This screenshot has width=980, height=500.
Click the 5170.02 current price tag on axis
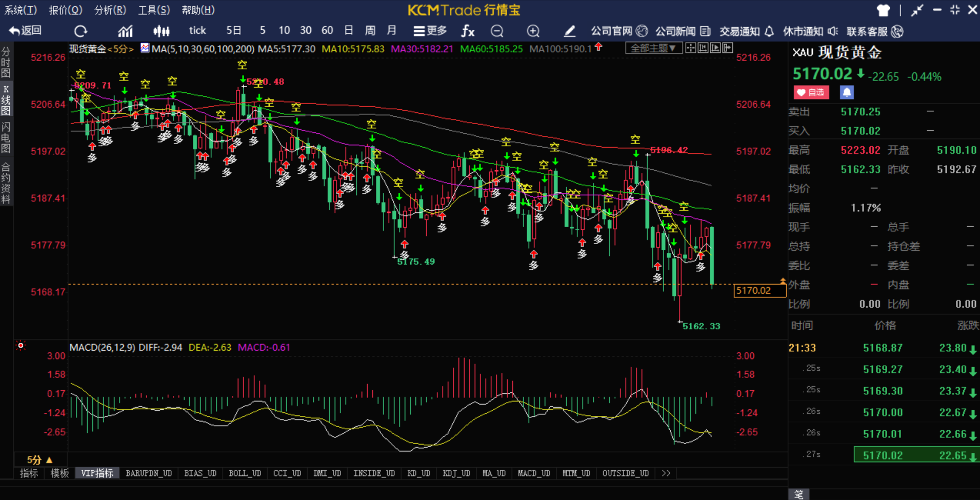760,291
